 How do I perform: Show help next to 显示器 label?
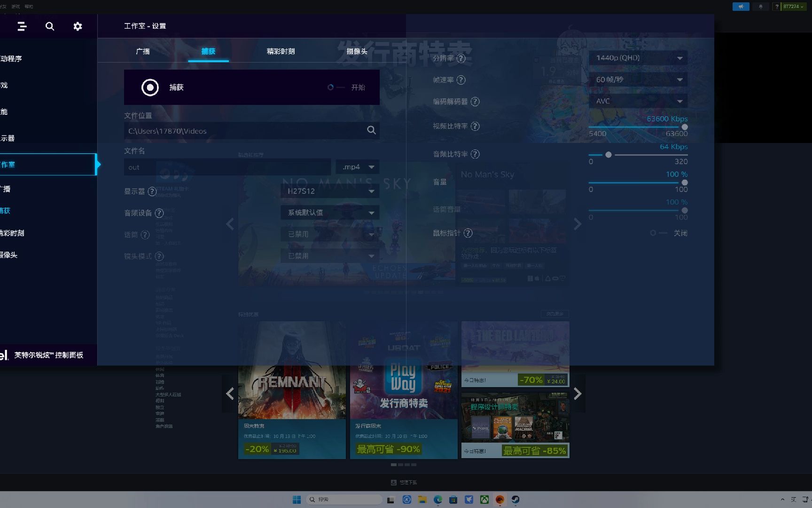pos(152,191)
